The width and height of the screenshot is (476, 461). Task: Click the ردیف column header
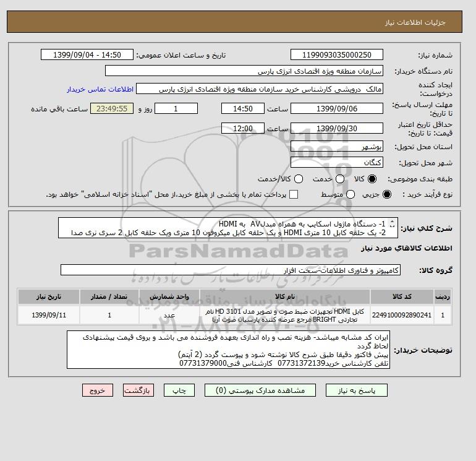coord(443,296)
